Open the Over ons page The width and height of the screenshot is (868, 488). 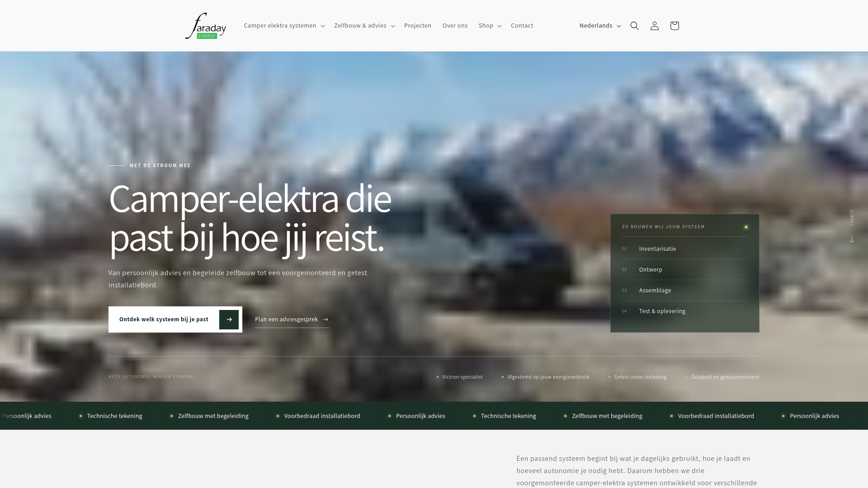click(455, 26)
